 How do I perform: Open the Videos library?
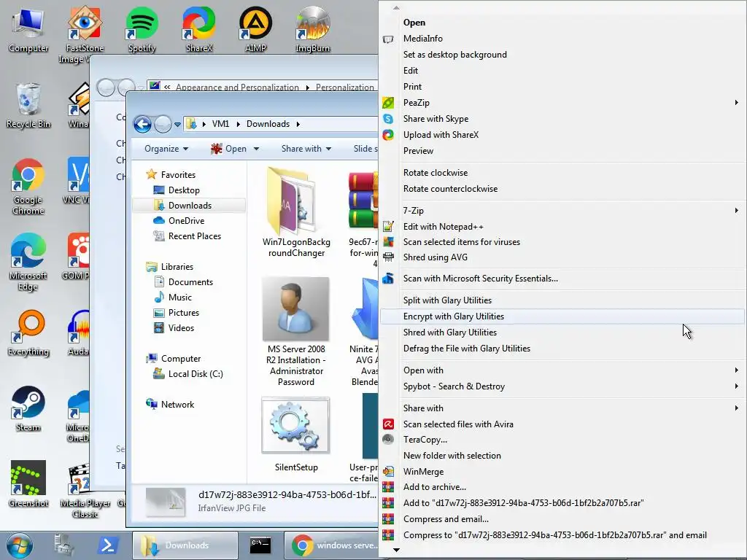(x=181, y=327)
